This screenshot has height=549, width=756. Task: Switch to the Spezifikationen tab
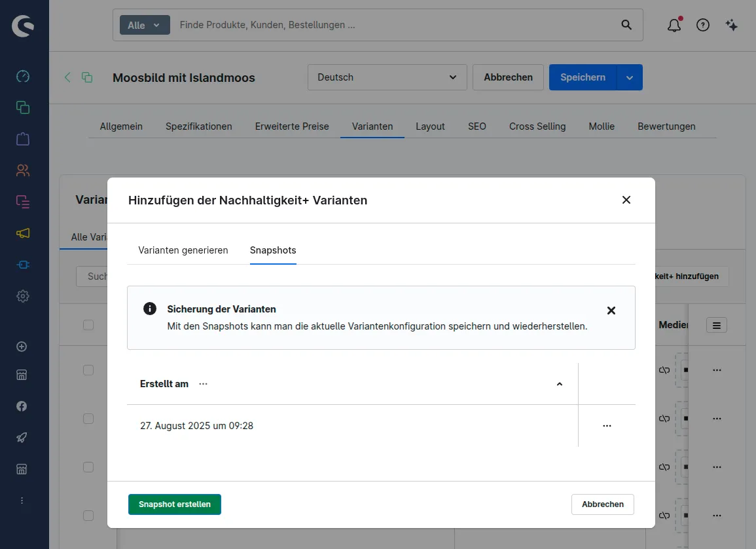click(198, 126)
